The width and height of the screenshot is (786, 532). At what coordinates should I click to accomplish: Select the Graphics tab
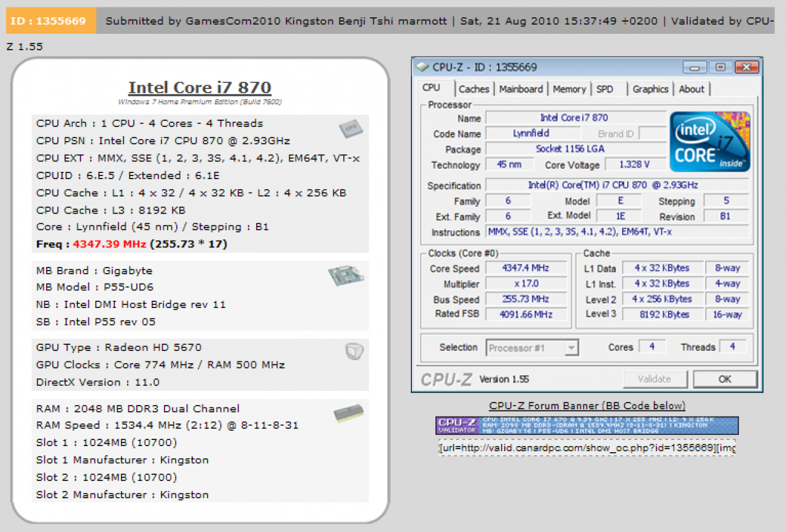[x=650, y=89]
